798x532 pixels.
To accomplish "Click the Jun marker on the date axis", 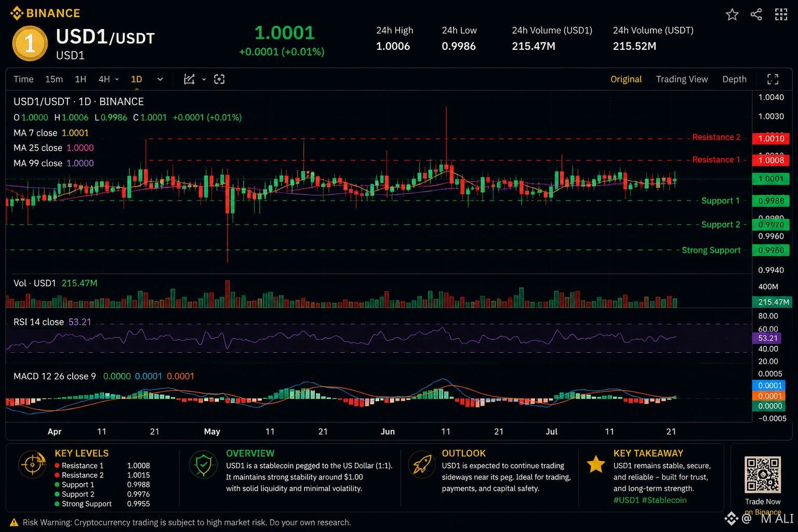I will [x=388, y=431].
